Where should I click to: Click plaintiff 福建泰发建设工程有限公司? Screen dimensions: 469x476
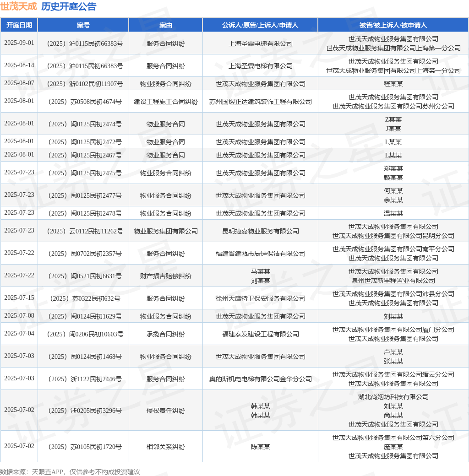tap(260, 335)
